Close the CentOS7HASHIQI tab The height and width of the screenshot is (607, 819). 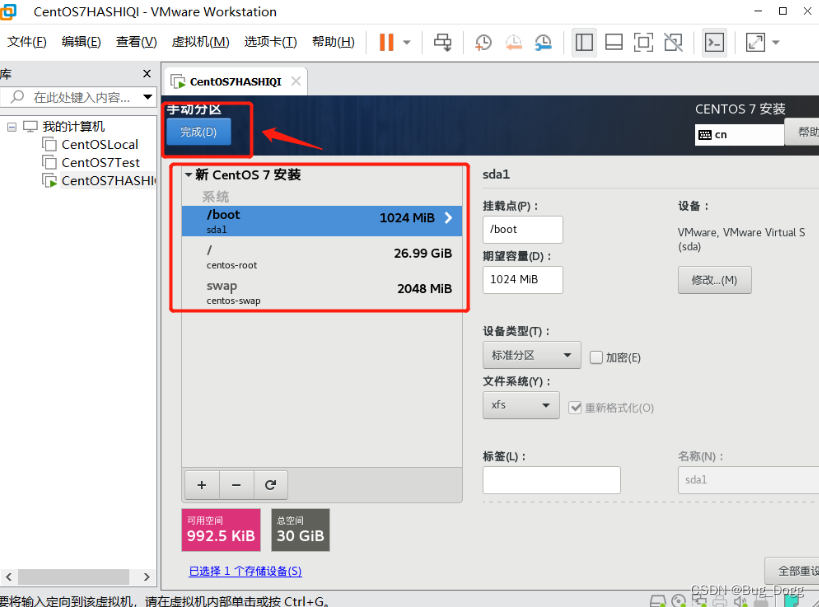point(296,81)
